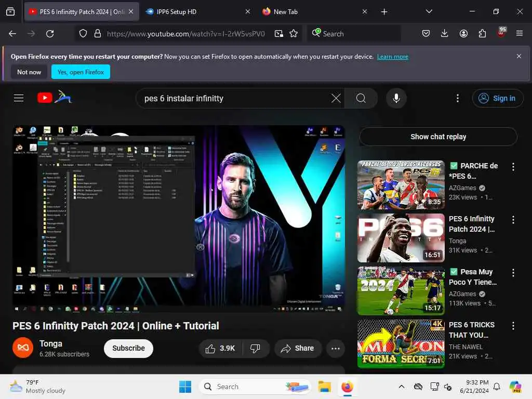Screen dimensions: 532x399
Task: Open notifications bell in taskbar
Action: [497, 387]
